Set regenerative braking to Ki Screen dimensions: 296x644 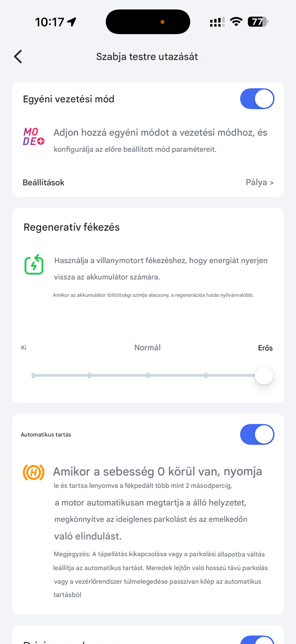tap(33, 375)
